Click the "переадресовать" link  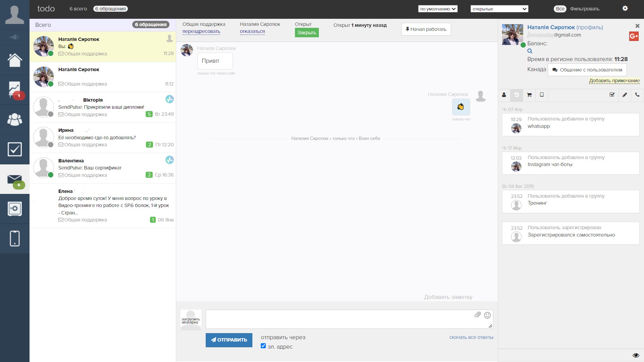click(201, 31)
